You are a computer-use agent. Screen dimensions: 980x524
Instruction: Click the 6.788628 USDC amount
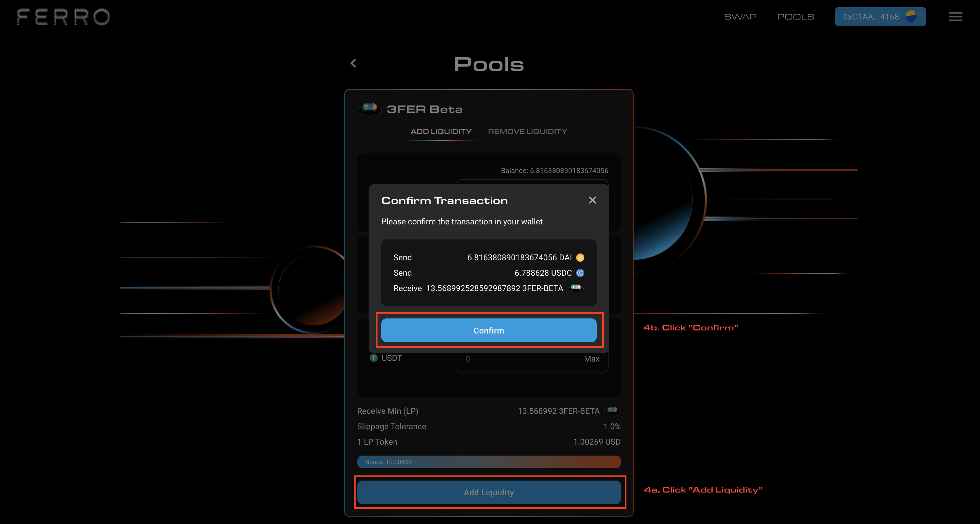point(543,273)
